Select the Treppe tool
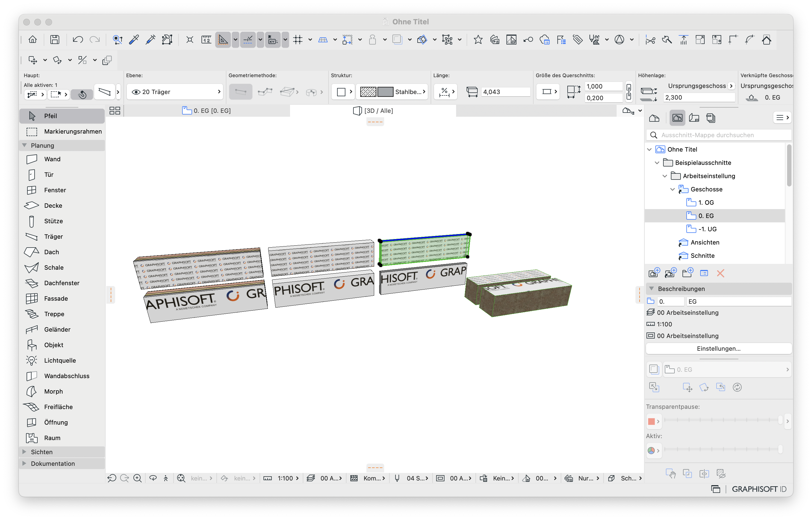The height and width of the screenshot is (520, 812). (x=62, y=314)
